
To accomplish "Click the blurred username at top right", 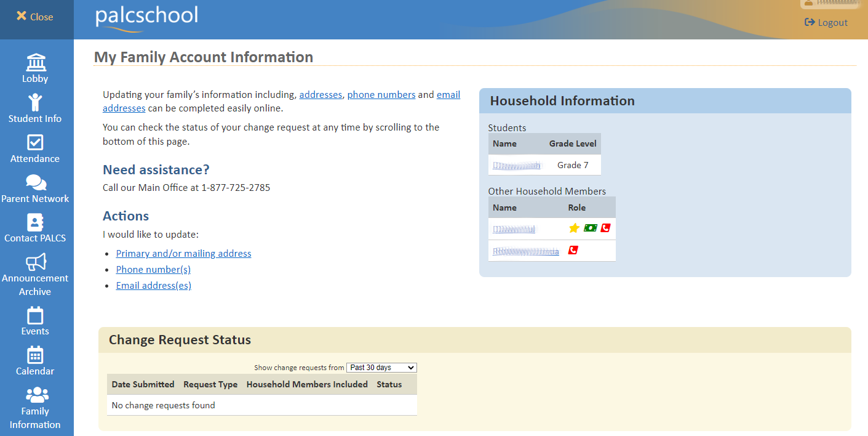I will click(x=837, y=2).
